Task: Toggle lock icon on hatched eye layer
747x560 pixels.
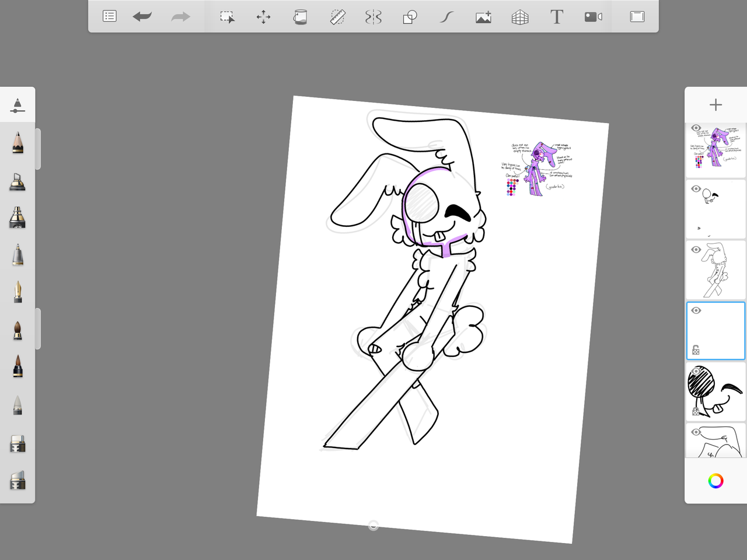Action: (696, 411)
